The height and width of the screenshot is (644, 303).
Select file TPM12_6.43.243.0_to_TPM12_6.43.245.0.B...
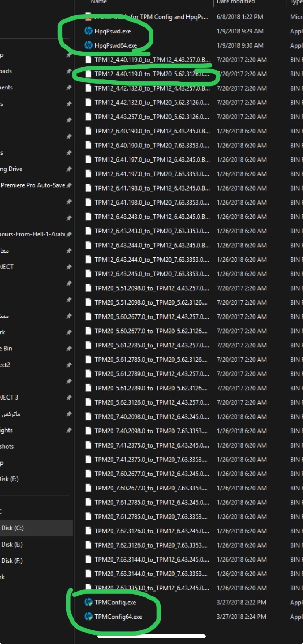[152, 217]
